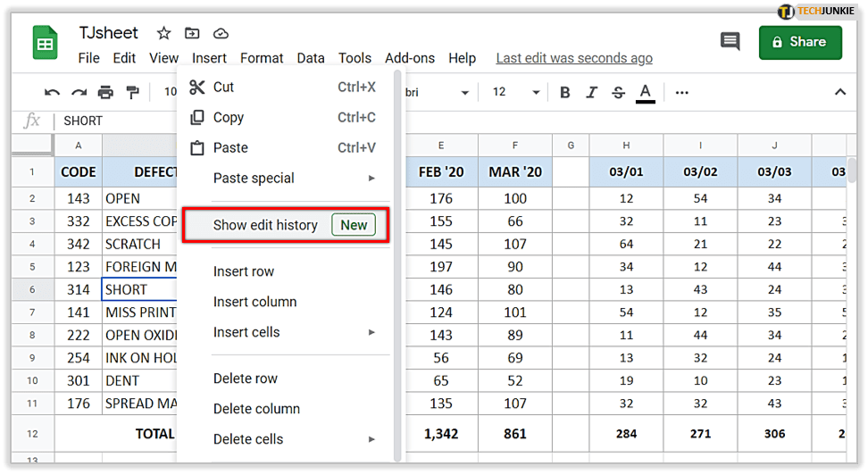Click the Google Sheets home icon

[x=45, y=43]
